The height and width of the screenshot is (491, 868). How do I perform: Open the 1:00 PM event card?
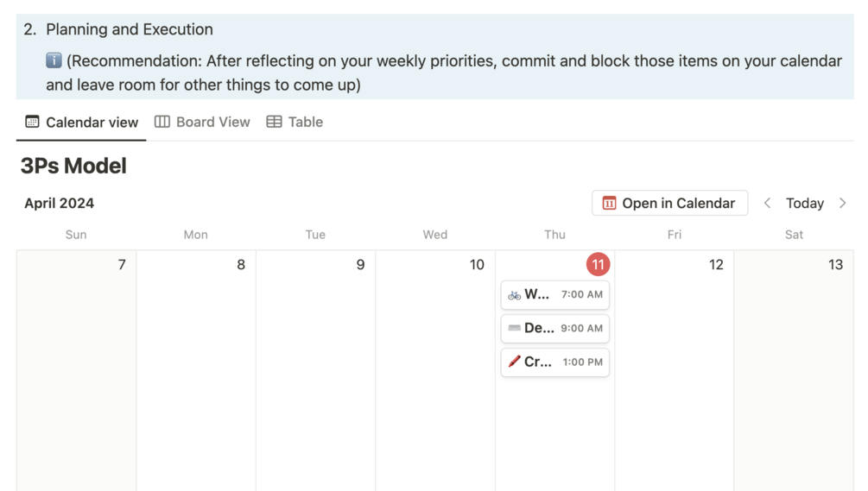click(x=554, y=362)
